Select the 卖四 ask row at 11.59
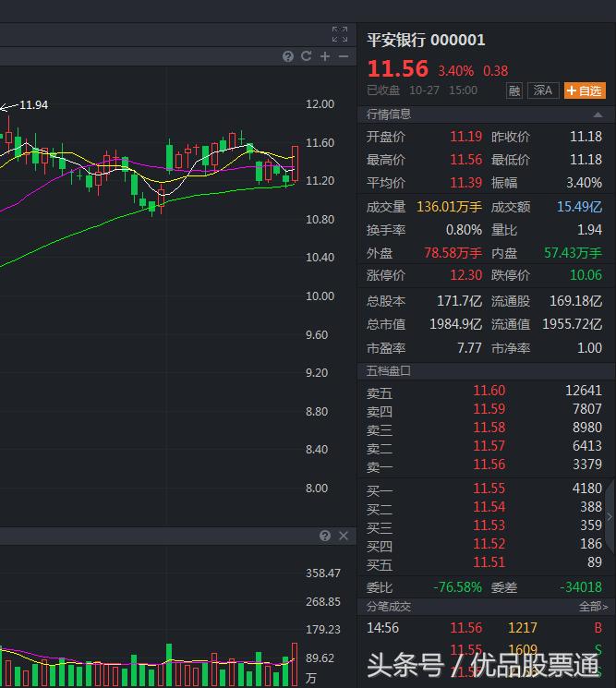The width and height of the screenshot is (616, 688). 484,409
